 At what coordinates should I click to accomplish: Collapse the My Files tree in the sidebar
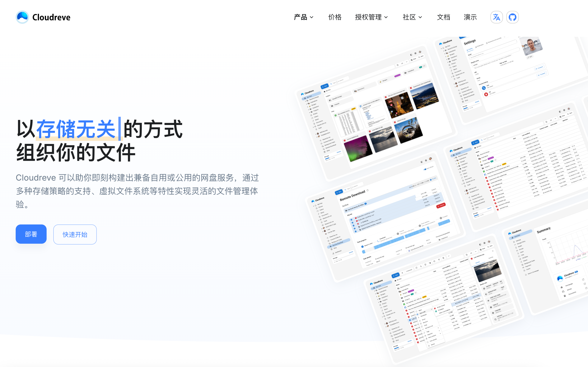(313, 206)
